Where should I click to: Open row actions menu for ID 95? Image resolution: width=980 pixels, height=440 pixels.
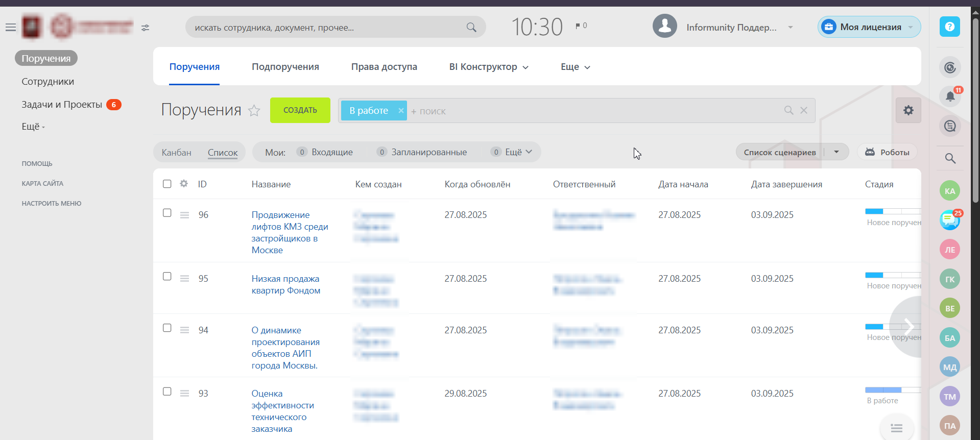184,279
